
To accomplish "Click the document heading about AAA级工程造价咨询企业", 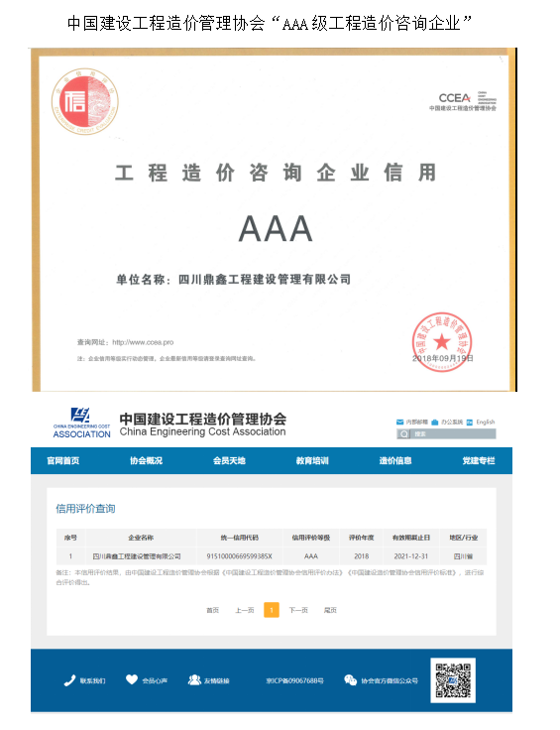I will coord(270,23).
